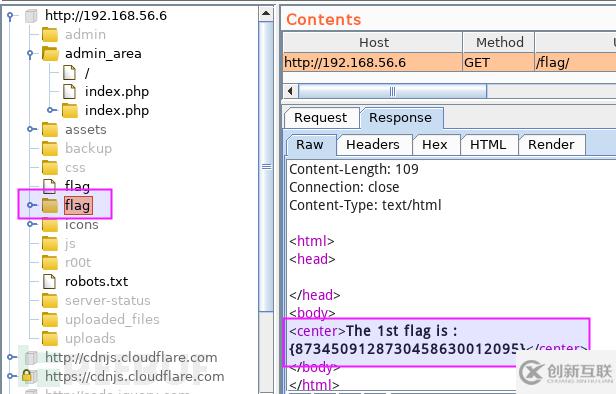Select the backup folder icon
The image size is (616, 394).
(x=50, y=148)
